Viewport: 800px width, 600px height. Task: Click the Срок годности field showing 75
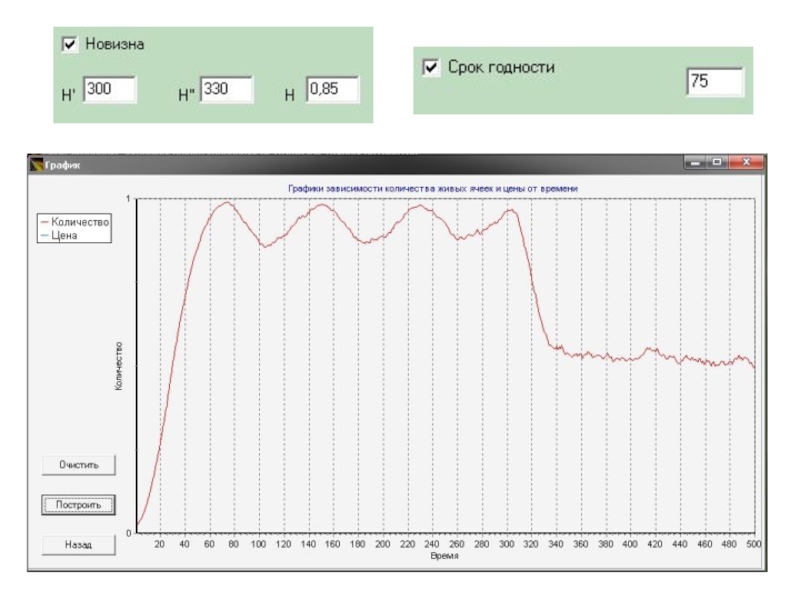[x=714, y=82]
